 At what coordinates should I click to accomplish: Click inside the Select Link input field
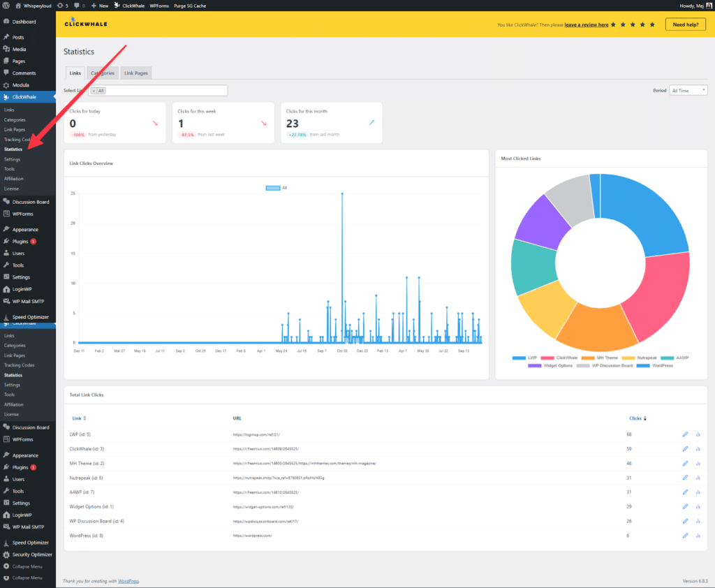(159, 91)
